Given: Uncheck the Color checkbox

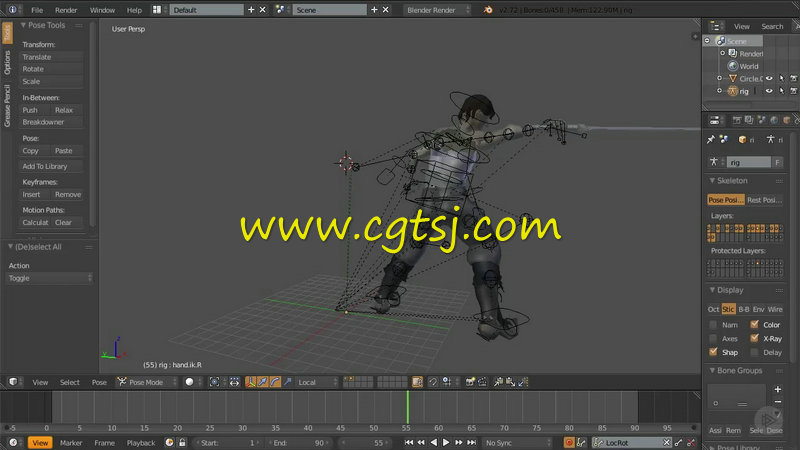Looking at the screenshot, I should click(754, 324).
